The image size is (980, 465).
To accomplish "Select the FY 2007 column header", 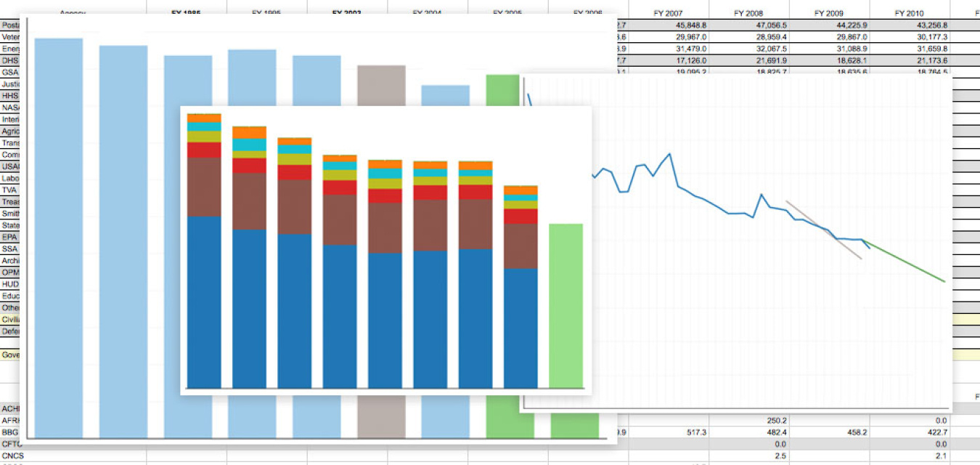I will tap(669, 13).
